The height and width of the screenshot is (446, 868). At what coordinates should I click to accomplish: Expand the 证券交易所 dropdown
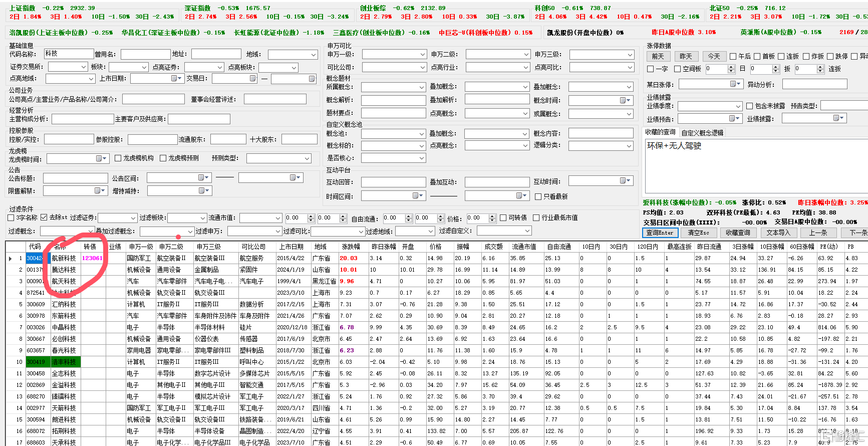coord(83,67)
